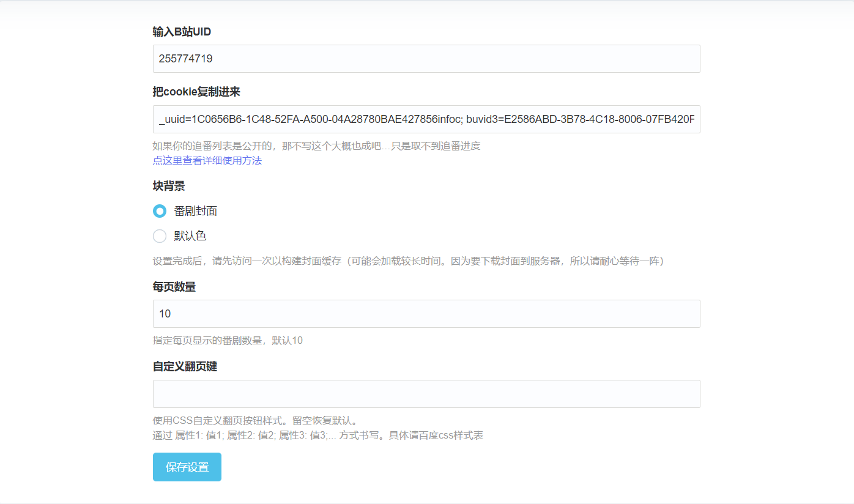Click the 自定义翻页键 label

(x=185, y=367)
